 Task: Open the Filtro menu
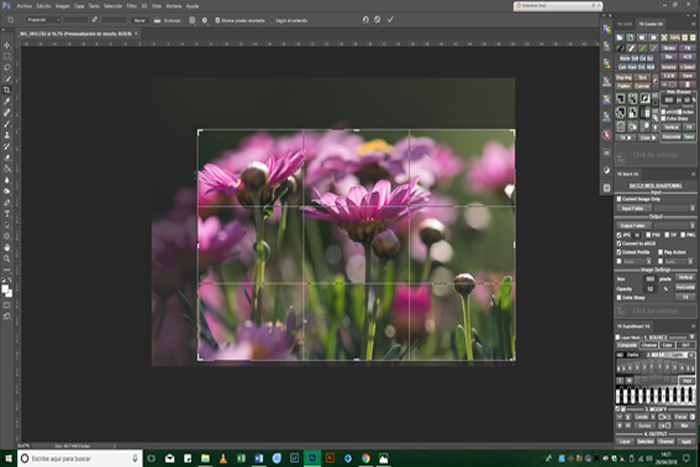click(131, 6)
